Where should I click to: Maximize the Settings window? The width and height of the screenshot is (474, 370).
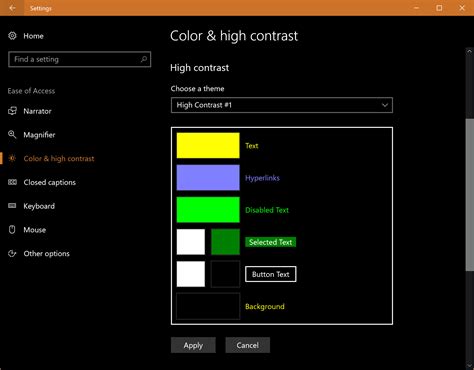(439, 8)
